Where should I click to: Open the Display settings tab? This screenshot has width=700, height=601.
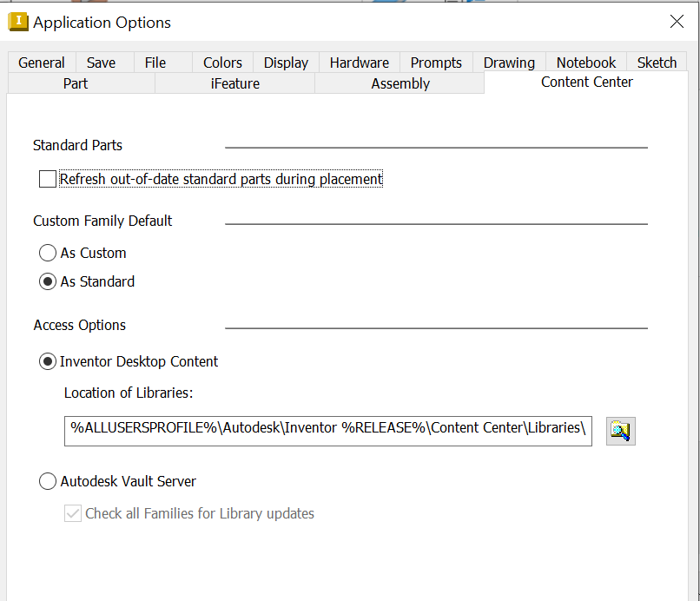(285, 63)
